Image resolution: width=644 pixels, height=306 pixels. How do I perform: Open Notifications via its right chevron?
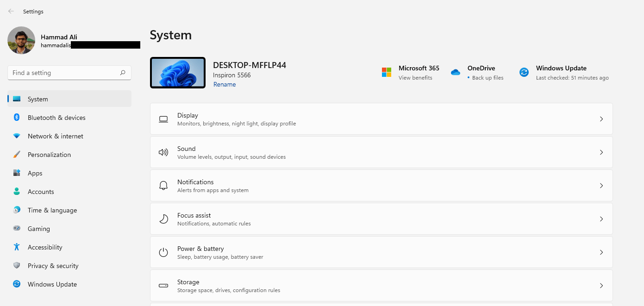(601, 186)
